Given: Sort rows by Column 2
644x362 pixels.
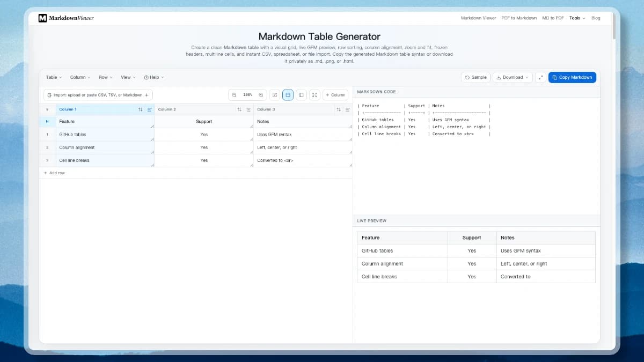Looking at the screenshot, I should pos(239,109).
